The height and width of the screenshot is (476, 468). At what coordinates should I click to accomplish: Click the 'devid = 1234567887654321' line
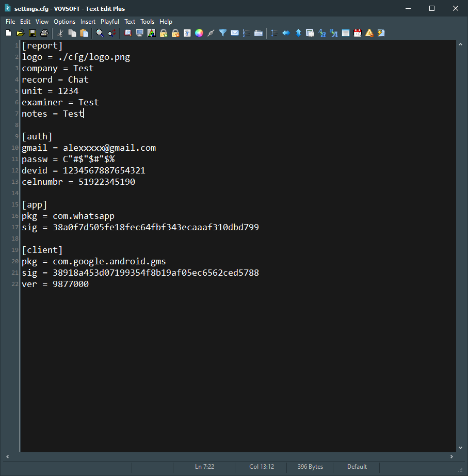click(x=84, y=170)
